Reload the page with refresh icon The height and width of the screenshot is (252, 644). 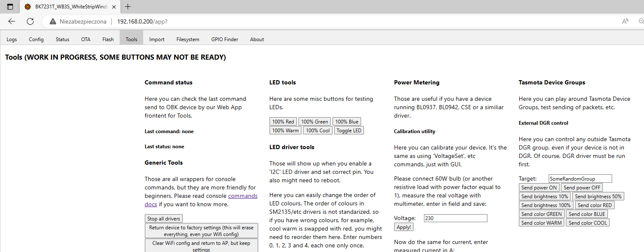pyautogui.click(x=30, y=21)
